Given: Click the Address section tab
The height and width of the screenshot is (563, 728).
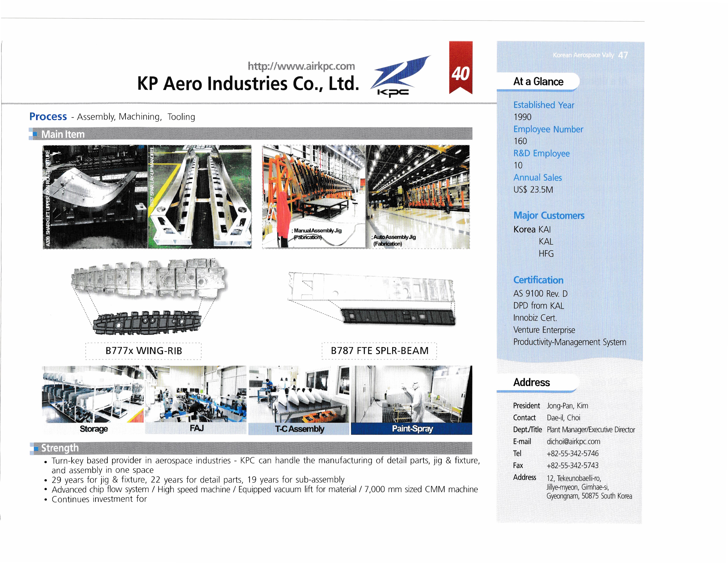Looking at the screenshot, I should [x=531, y=382].
